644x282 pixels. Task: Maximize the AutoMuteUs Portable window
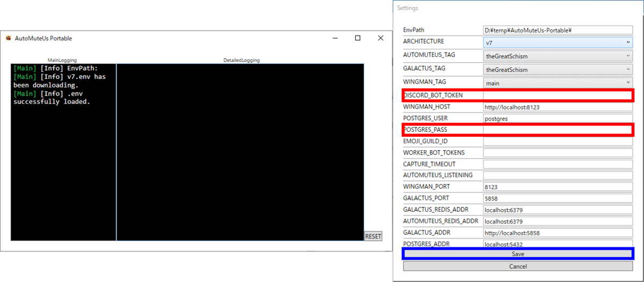point(358,38)
